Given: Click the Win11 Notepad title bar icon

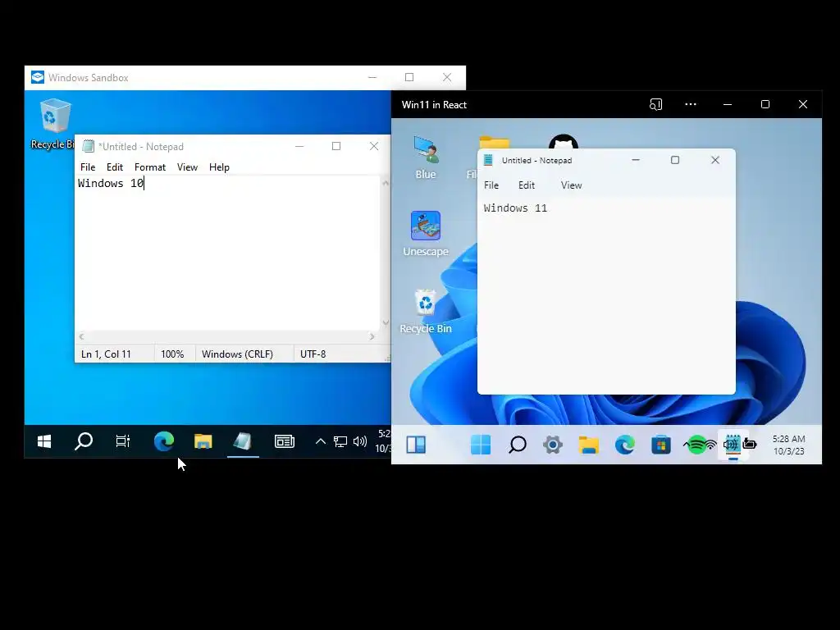Looking at the screenshot, I should tap(488, 160).
